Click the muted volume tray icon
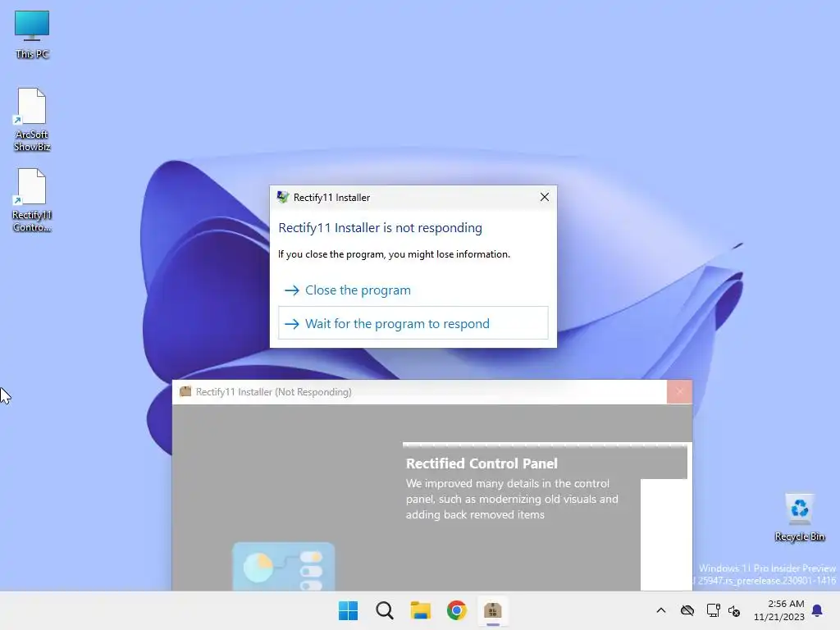Screen dimensions: 840x630 tap(734, 610)
